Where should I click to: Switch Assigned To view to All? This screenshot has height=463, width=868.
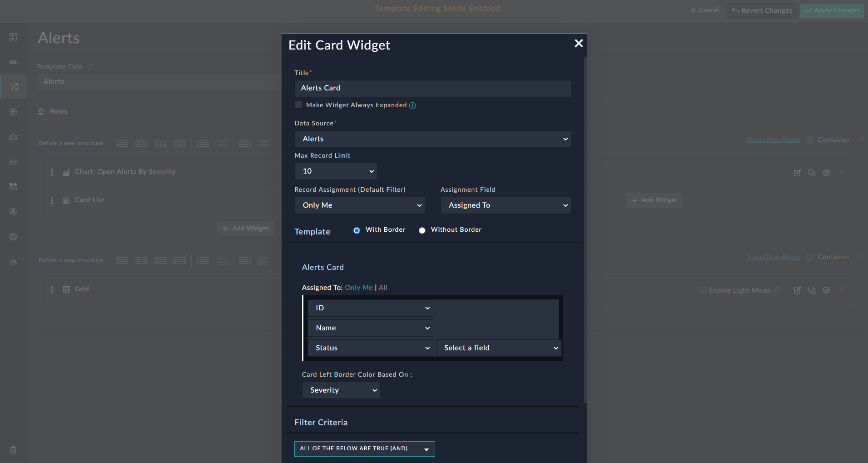[x=383, y=287]
